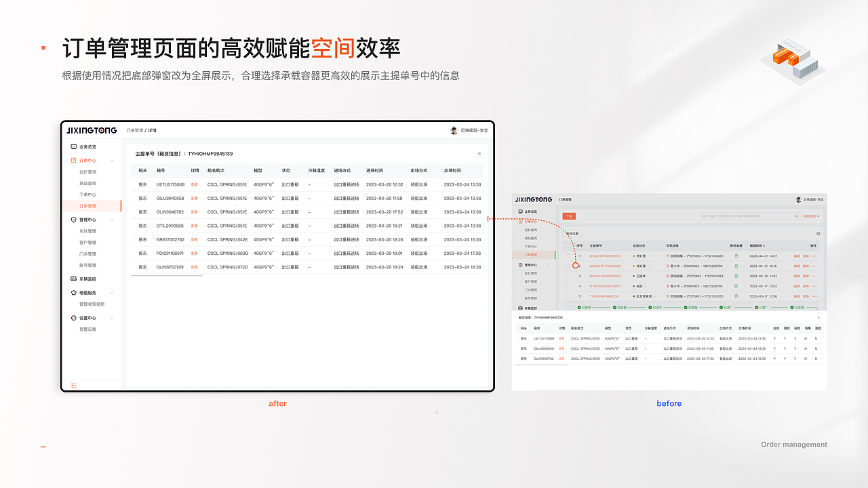
Task: Click the user avatar in the after mockup header
Action: 454,130
